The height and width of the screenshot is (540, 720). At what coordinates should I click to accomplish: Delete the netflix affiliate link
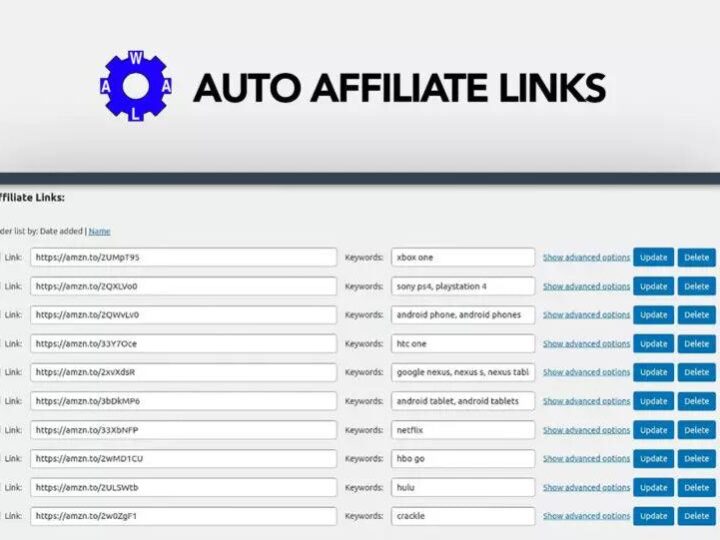click(697, 430)
